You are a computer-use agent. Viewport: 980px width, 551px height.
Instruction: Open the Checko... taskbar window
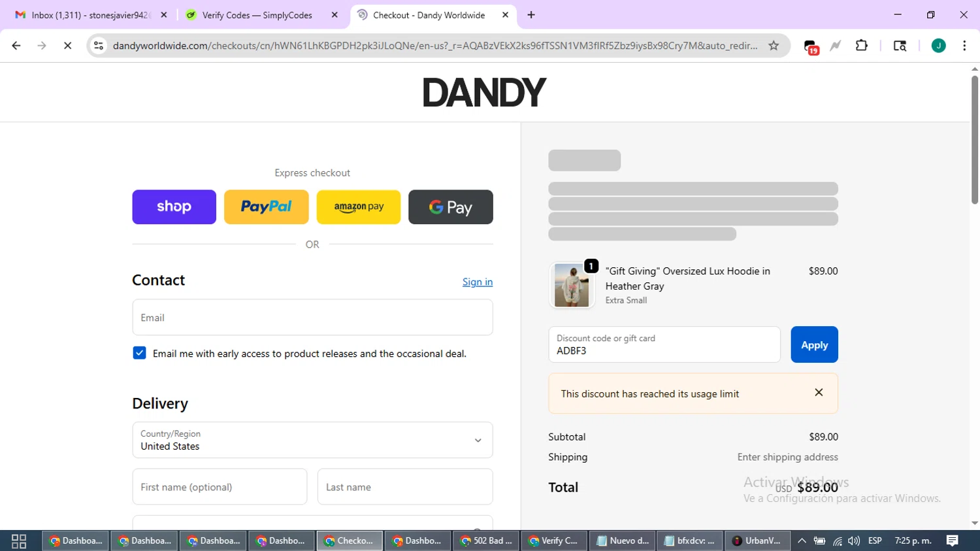click(350, 541)
